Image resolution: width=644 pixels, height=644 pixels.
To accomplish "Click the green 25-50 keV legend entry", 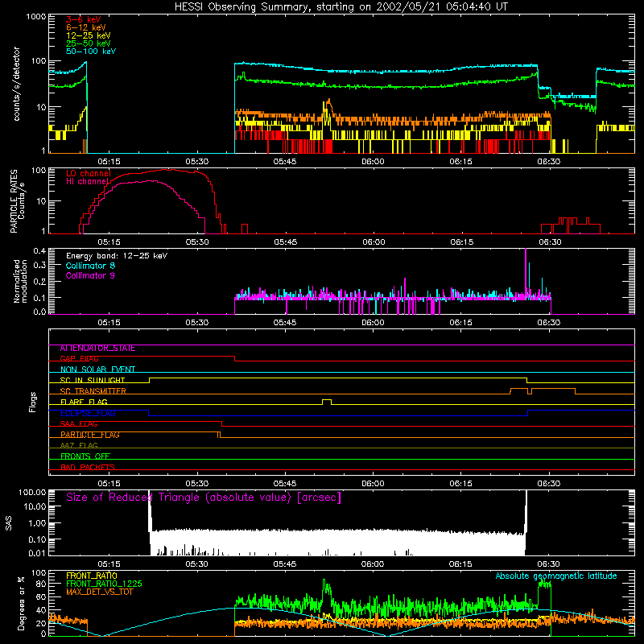I will 88,43.
